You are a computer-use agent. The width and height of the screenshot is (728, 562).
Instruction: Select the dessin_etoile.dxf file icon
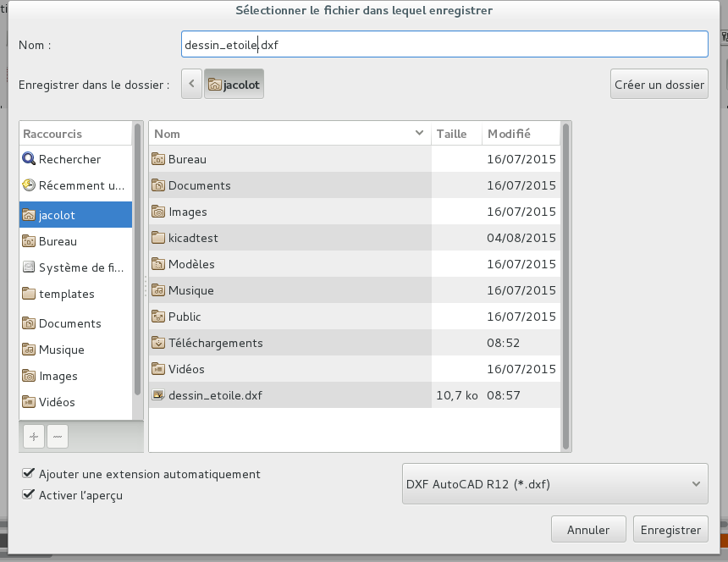158,395
